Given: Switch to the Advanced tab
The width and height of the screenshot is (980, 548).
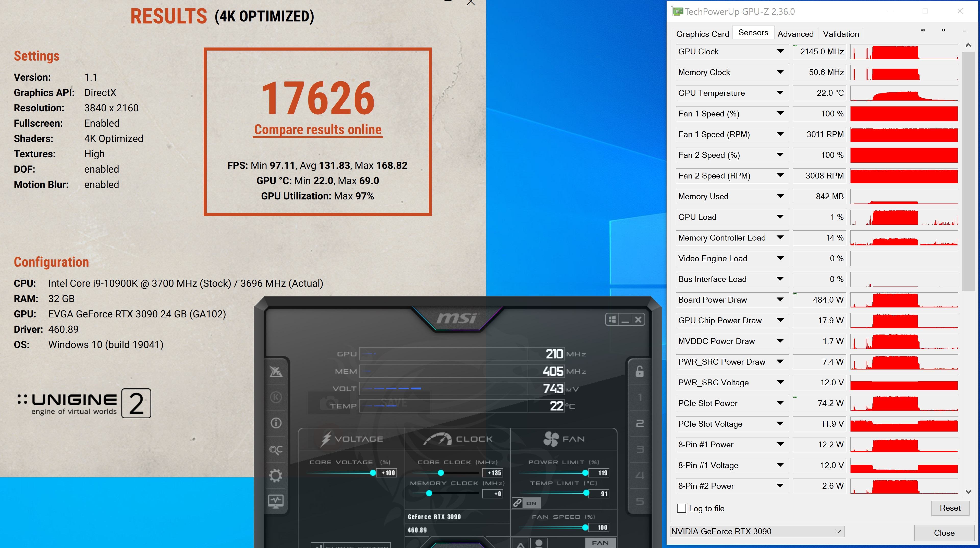Looking at the screenshot, I should 795,34.
